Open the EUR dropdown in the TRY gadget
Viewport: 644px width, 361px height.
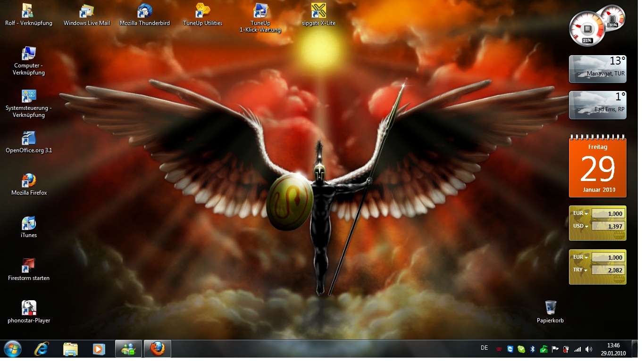(x=580, y=257)
